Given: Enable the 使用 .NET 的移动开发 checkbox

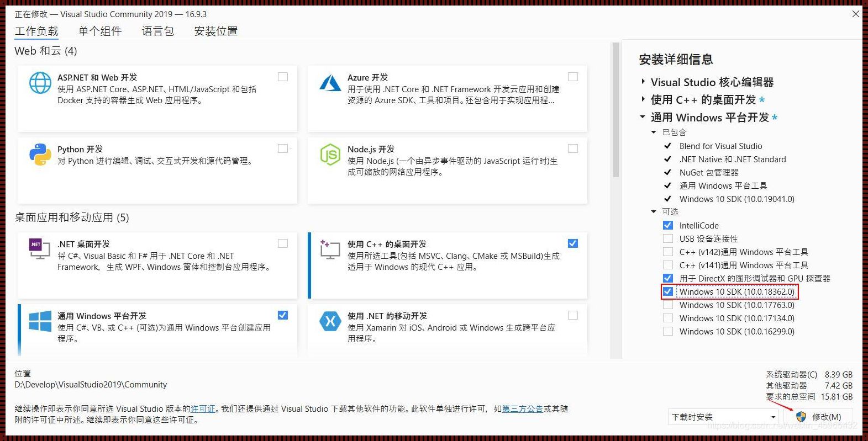Looking at the screenshot, I should click(x=573, y=315).
